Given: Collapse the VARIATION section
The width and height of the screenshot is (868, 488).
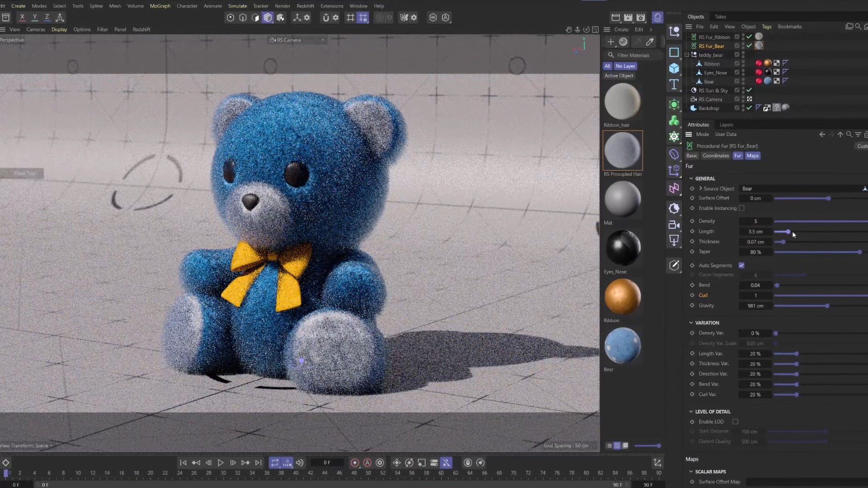Looking at the screenshot, I should (x=691, y=323).
